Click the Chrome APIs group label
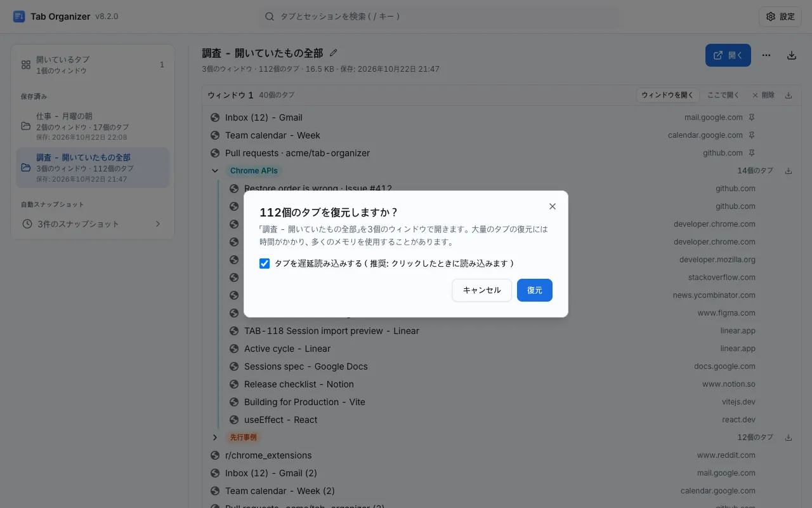The image size is (812, 508). (254, 171)
